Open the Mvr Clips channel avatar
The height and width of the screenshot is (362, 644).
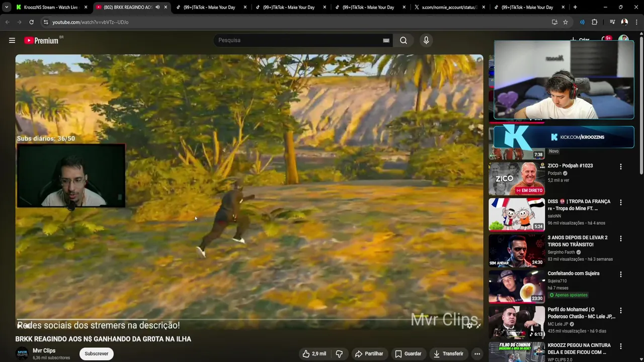[22, 353]
